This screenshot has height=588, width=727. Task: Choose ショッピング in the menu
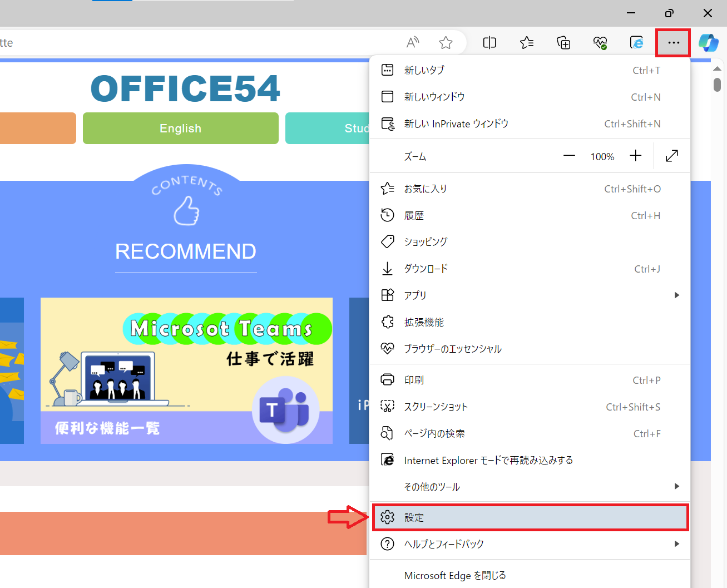530,242
